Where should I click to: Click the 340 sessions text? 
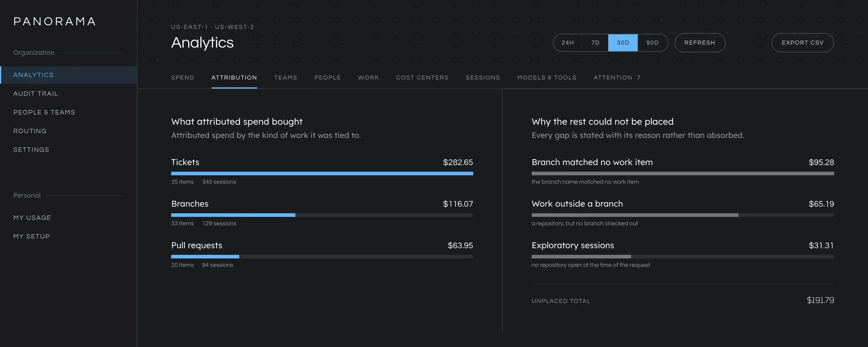pyautogui.click(x=219, y=182)
